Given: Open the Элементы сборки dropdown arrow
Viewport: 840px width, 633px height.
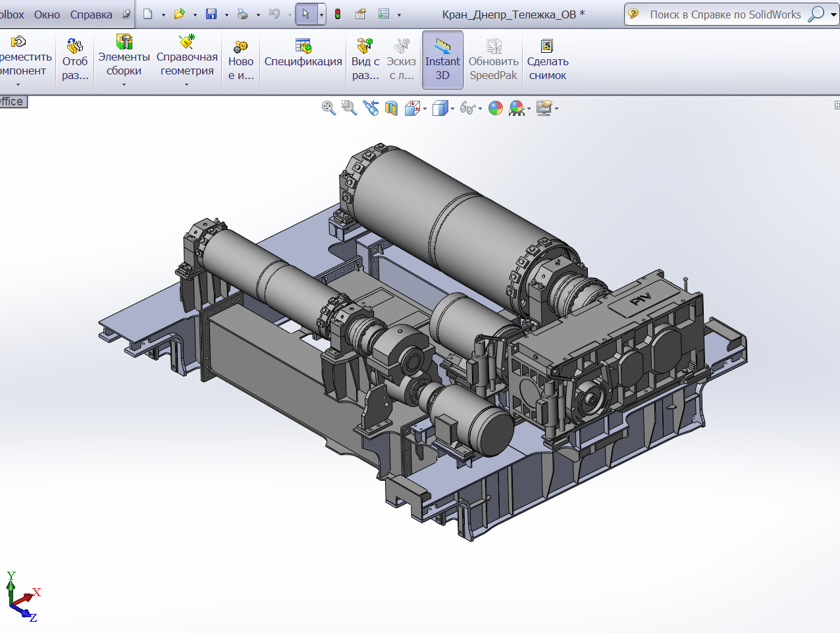Looking at the screenshot, I should click(x=124, y=84).
